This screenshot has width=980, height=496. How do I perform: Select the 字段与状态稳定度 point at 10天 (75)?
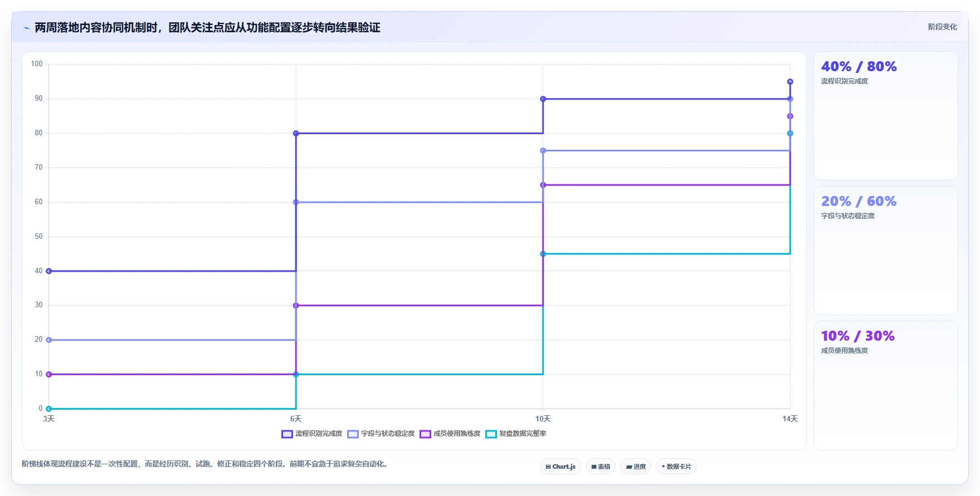pyautogui.click(x=543, y=151)
